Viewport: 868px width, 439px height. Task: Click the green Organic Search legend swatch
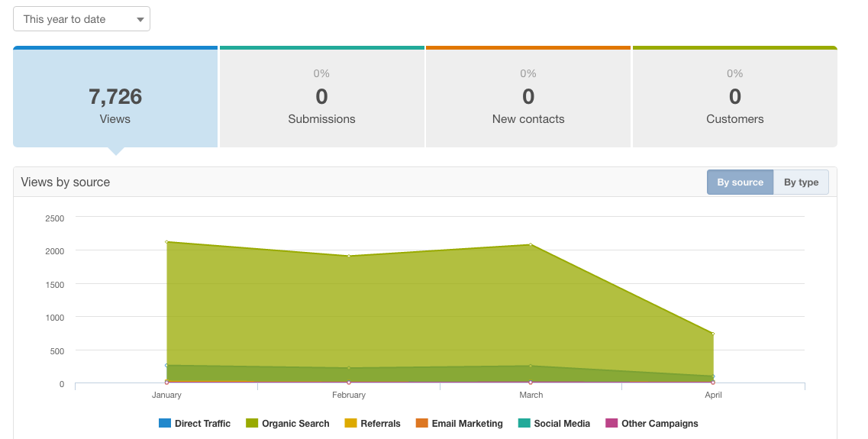(252, 424)
